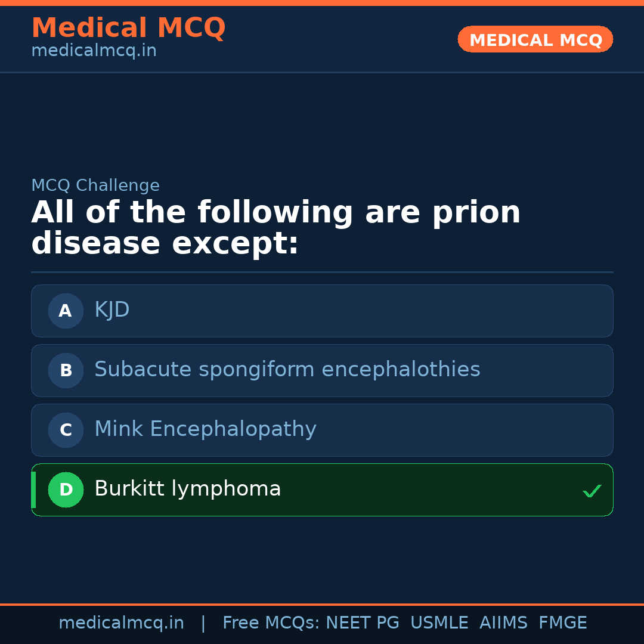Click the FMGE label in the footer
644x644 pixels.
coord(562,623)
